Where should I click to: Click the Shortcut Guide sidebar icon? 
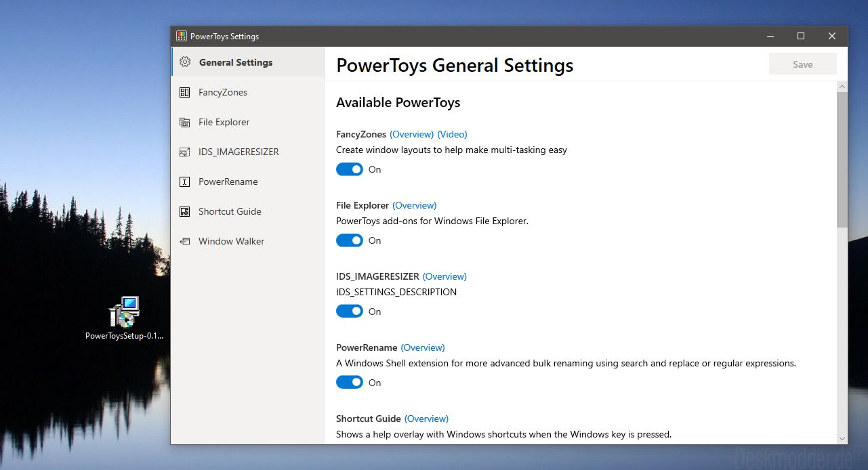(184, 211)
